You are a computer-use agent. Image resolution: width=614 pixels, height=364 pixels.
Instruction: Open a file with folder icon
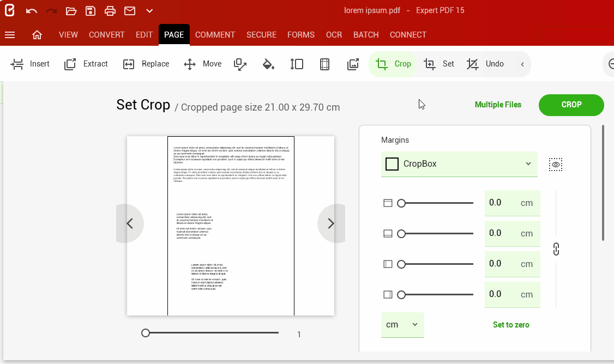[x=71, y=11]
